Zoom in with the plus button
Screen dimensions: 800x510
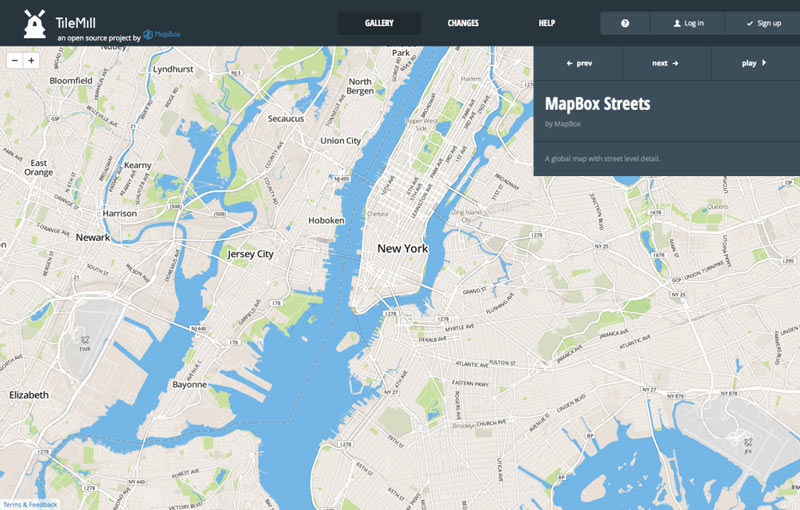point(31,60)
